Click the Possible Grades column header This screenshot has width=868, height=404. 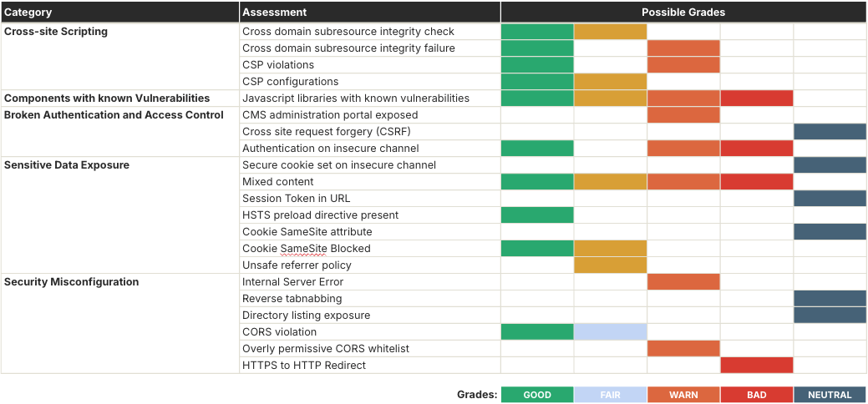pos(683,13)
